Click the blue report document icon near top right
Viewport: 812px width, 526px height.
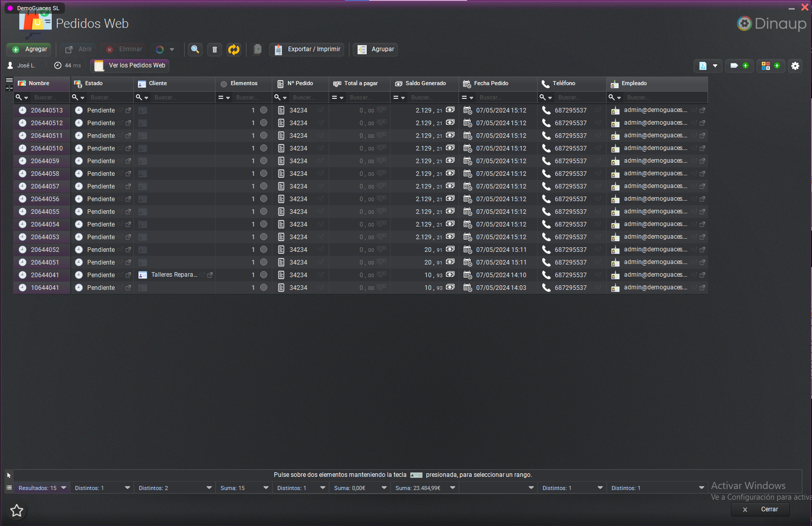tap(703, 66)
